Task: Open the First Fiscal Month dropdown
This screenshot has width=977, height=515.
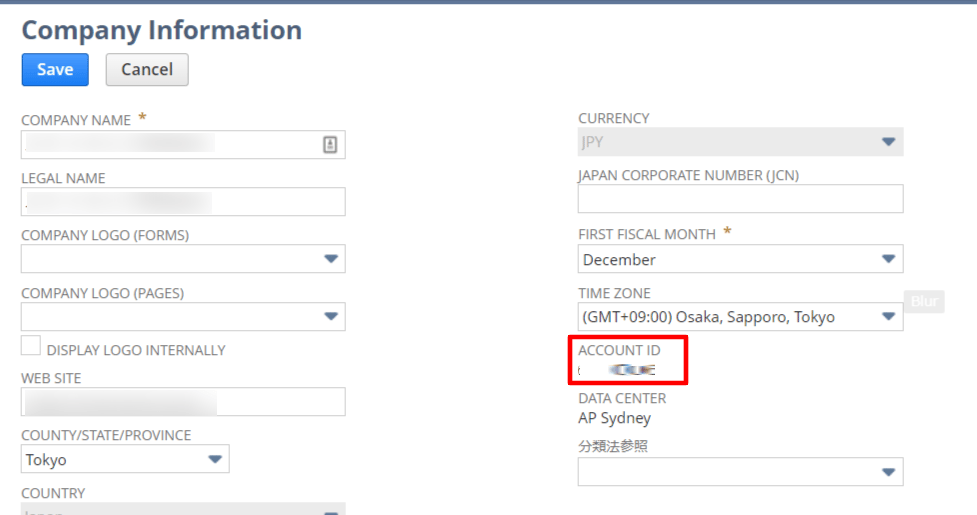Action: (x=740, y=258)
